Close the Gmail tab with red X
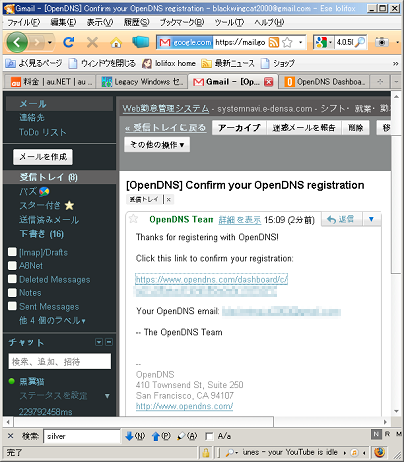This screenshot has width=404, height=462. 269,82
